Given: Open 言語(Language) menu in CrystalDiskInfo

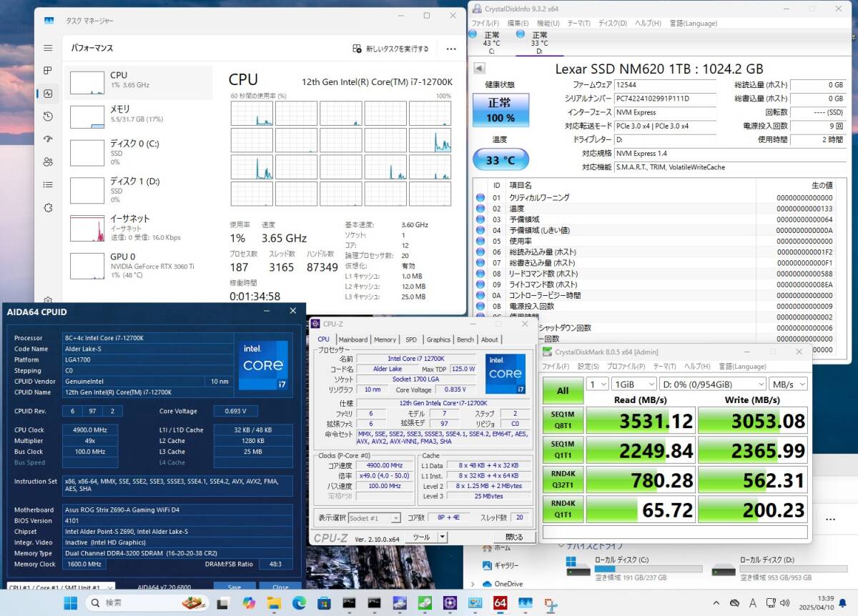Looking at the screenshot, I should pos(693,23).
